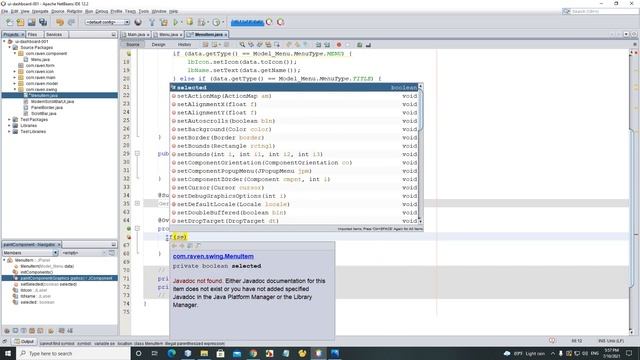Collapse the Source Packages node
Screen dimensions: 640x360
click(x=10, y=47)
